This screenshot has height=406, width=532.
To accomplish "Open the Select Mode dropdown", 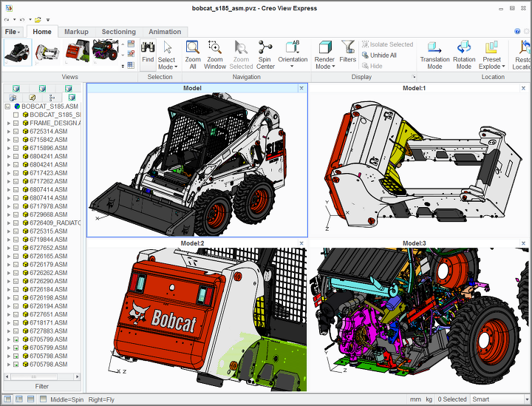I will pyautogui.click(x=168, y=63).
